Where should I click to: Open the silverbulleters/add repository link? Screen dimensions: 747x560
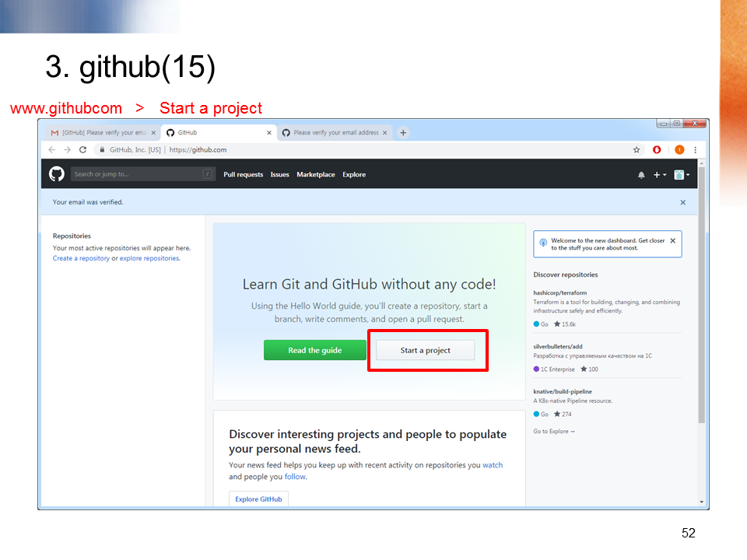[557, 347]
